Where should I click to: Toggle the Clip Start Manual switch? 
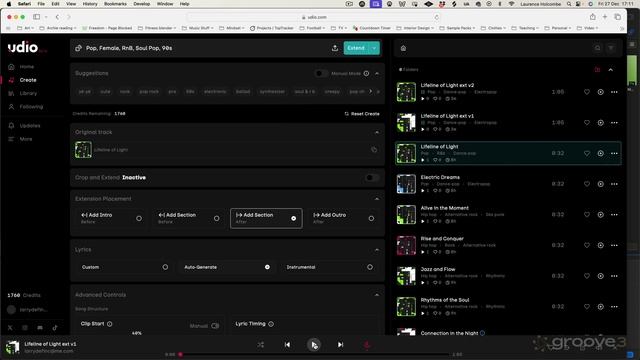pos(215,326)
